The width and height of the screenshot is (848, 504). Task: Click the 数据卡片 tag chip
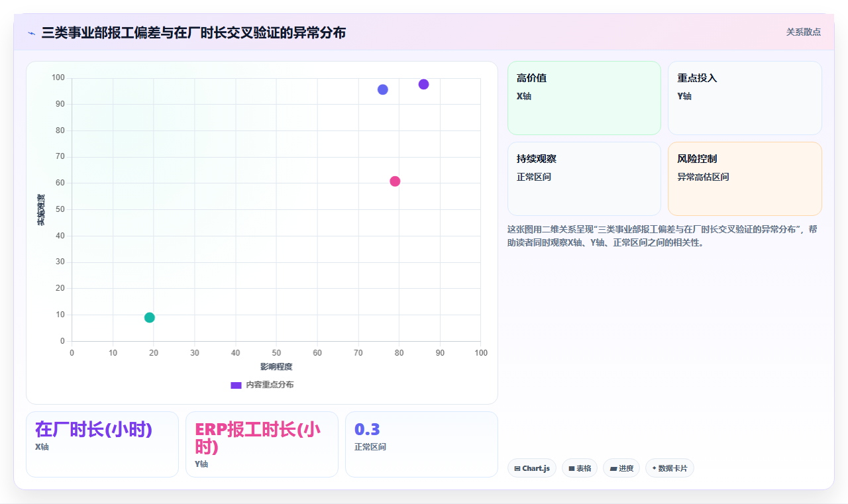(x=670, y=468)
